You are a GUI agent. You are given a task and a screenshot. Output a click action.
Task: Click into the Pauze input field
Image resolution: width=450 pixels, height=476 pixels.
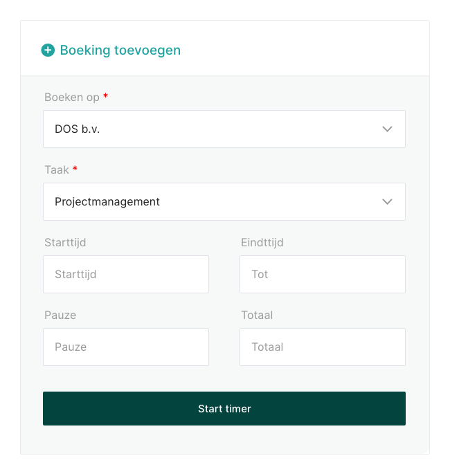click(x=125, y=347)
